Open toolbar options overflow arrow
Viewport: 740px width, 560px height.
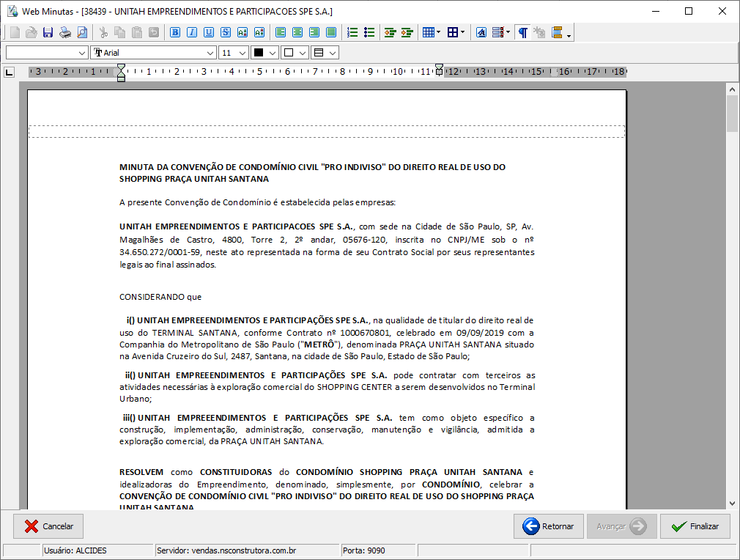[x=569, y=36]
